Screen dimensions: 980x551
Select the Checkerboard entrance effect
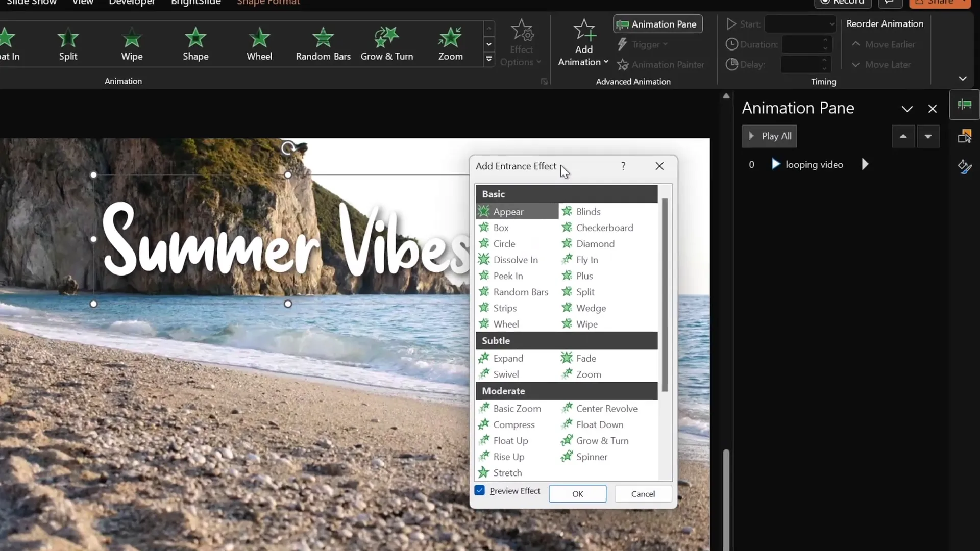click(604, 228)
